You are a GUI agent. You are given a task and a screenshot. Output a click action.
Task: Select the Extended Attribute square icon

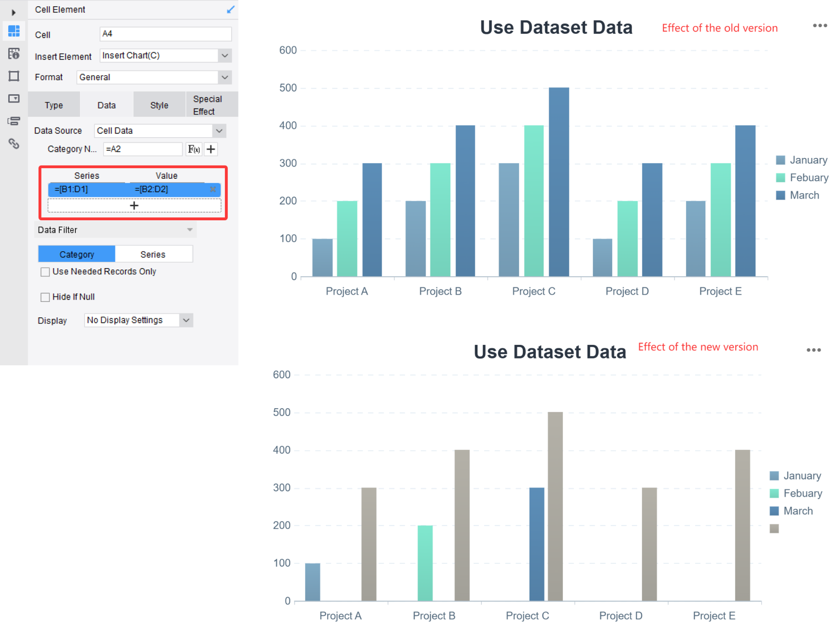coord(14,76)
